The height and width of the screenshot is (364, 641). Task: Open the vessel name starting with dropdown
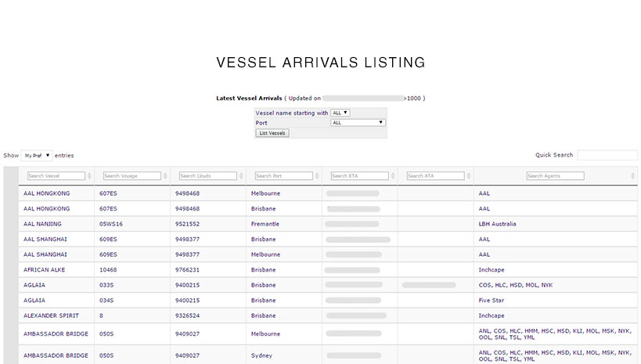coord(340,113)
